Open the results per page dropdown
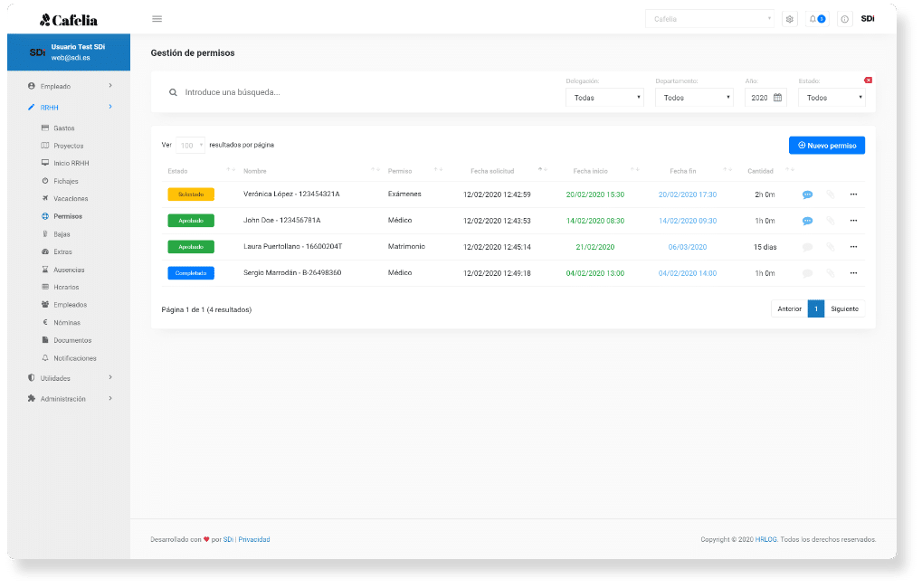Viewport: 922px width, 588px height. (x=190, y=146)
